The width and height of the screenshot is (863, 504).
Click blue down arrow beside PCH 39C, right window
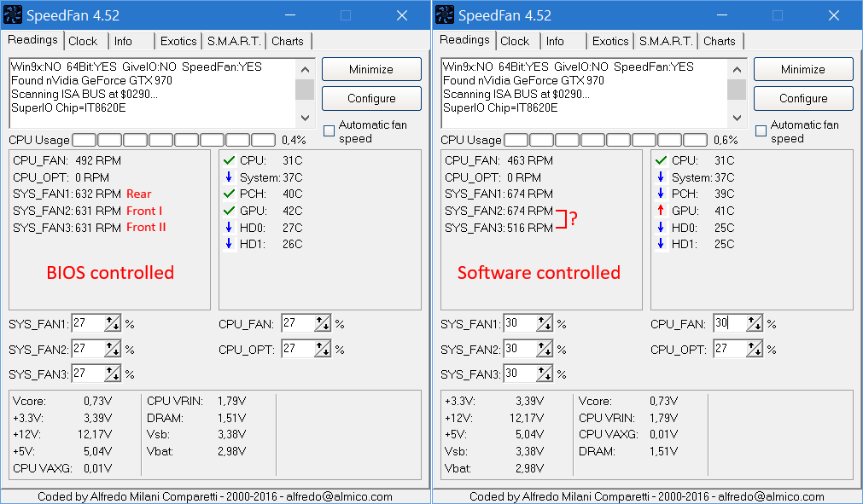661,194
